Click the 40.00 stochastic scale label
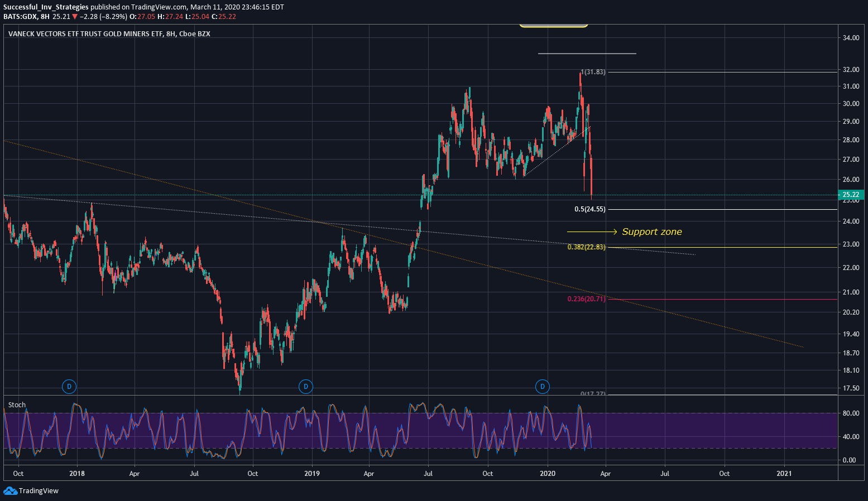 tap(851, 437)
